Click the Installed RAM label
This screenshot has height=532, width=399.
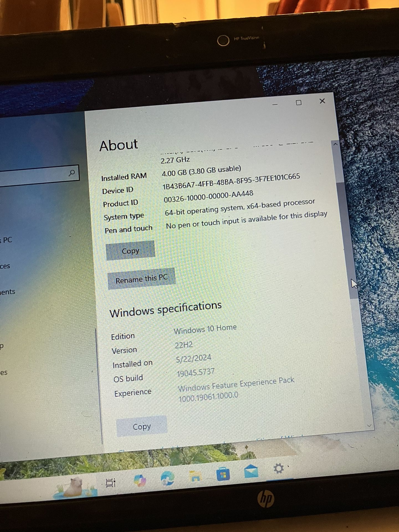124,177
